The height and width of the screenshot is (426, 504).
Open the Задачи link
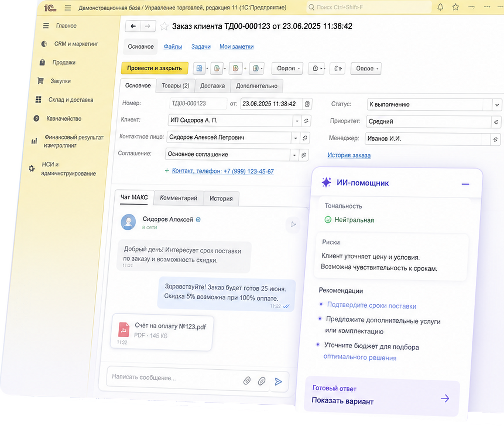[201, 47]
